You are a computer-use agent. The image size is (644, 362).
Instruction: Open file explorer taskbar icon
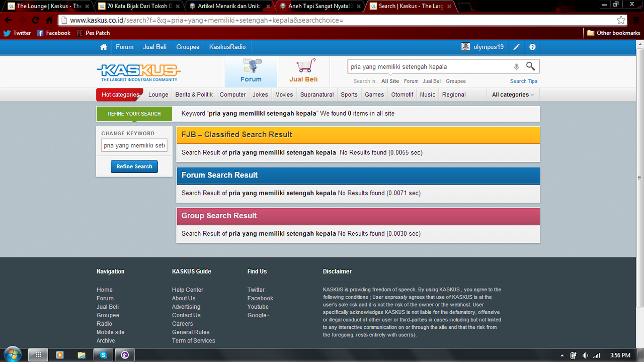(82, 355)
